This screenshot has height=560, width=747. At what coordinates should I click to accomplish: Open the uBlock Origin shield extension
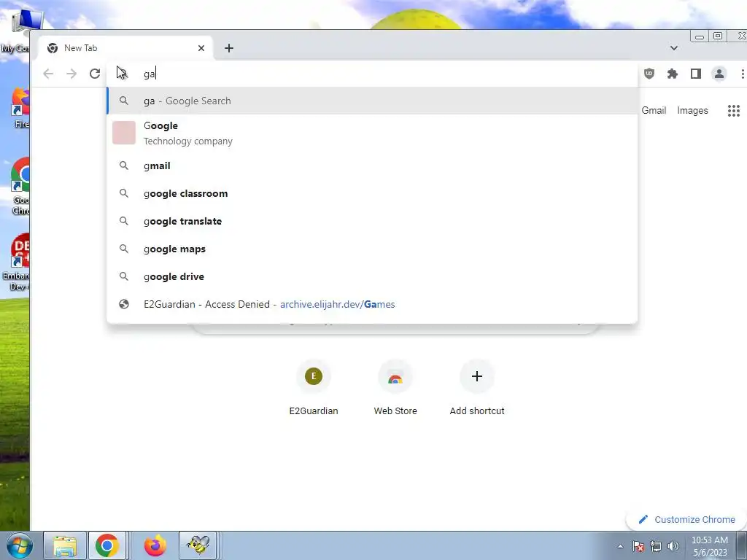click(649, 74)
